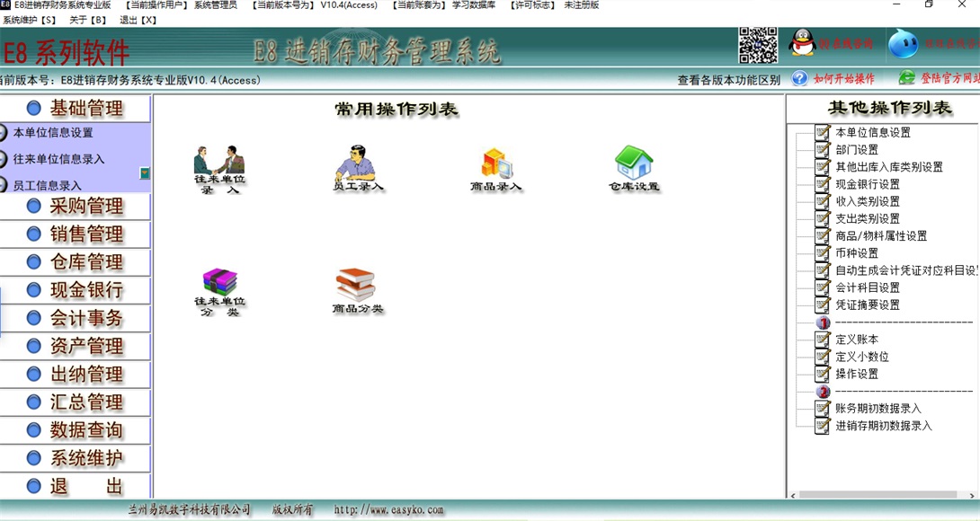980x521 pixels.
Task: Open the 商品分类 book stack icon
Action: (x=357, y=286)
